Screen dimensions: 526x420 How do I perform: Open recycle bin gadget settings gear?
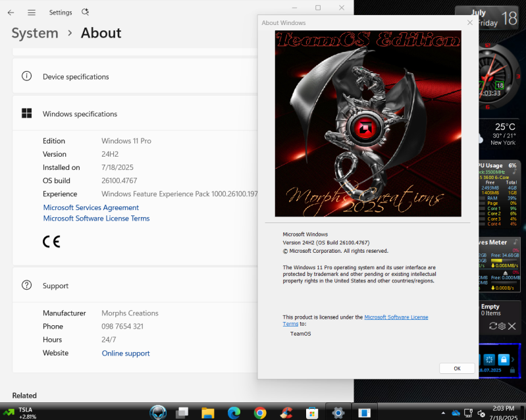click(502, 326)
